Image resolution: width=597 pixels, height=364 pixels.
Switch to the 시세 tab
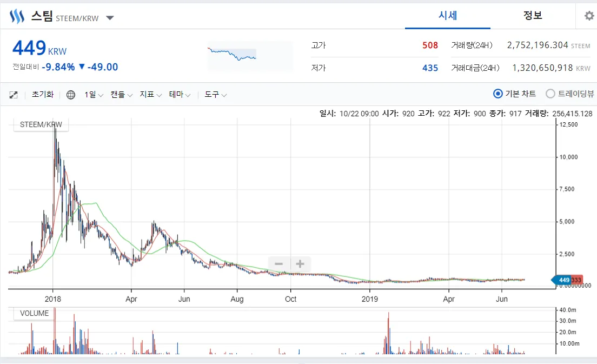(x=448, y=15)
